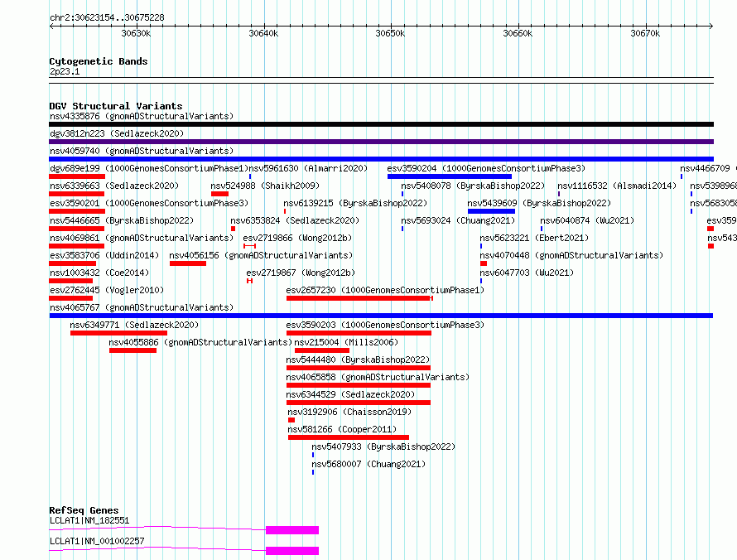Click the 30650k ruler position label
Image resolution: width=737 pixels, height=560 pixels.
pyautogui.click(x=390, y=33)
